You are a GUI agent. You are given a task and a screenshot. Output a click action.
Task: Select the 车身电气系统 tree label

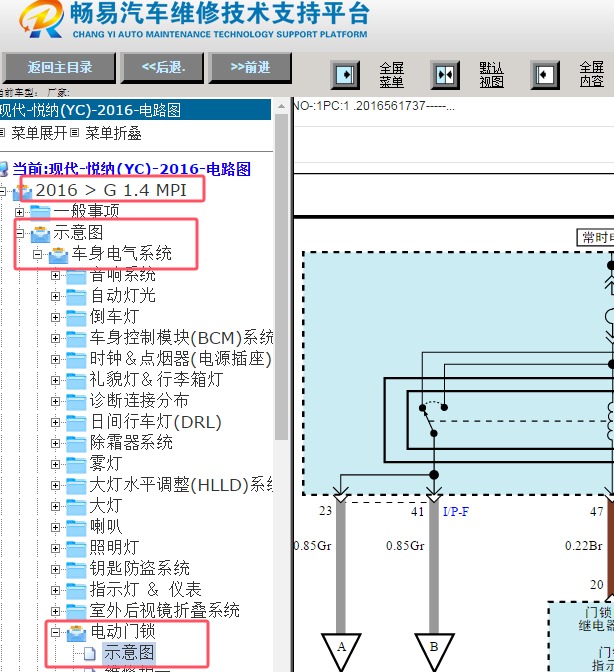tap(122, 254)
